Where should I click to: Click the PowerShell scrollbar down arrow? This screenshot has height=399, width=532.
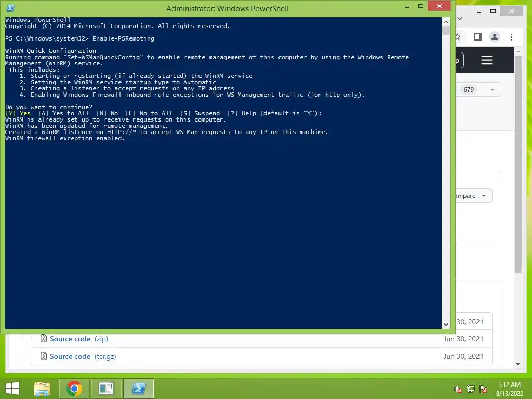(x=446, y=325)
